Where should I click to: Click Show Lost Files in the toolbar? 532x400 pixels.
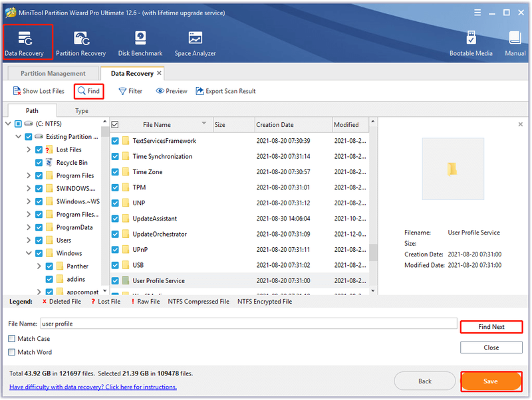(39, 91)
